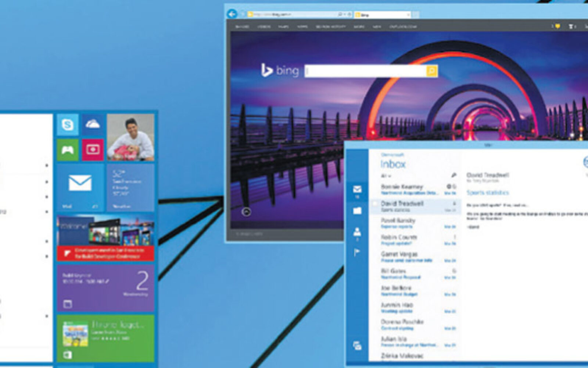This screenshot has height=368, width=588.
Task: Open the pink Video tile
Action: pos(93,150)
